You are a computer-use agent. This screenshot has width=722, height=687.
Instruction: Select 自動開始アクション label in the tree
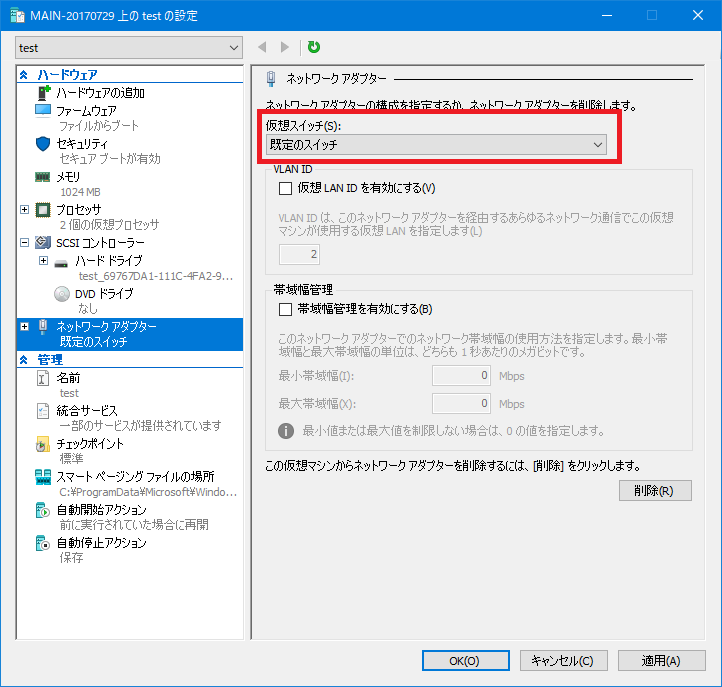(101, 510)
